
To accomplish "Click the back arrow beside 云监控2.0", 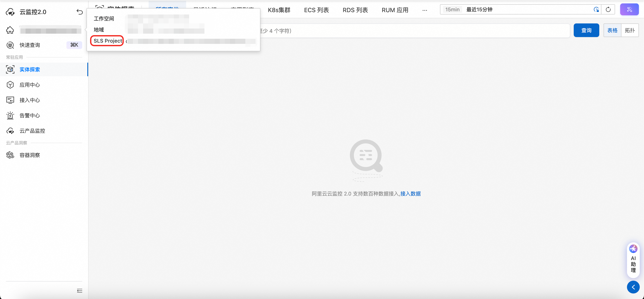I will (79, 12).
